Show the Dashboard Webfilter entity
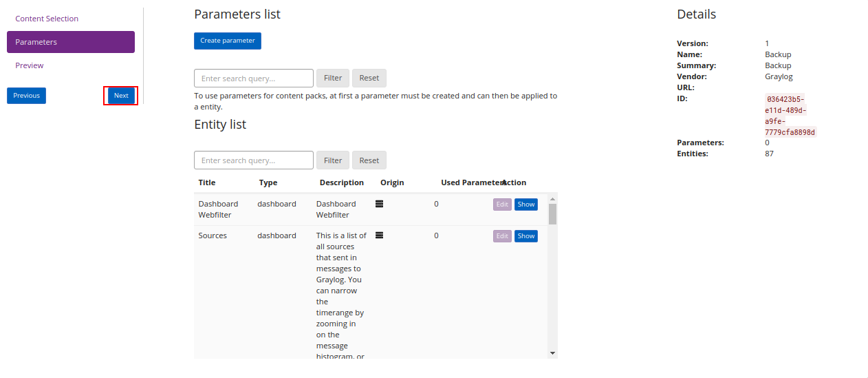Screen dimensions: 868x378 [526, 204]
